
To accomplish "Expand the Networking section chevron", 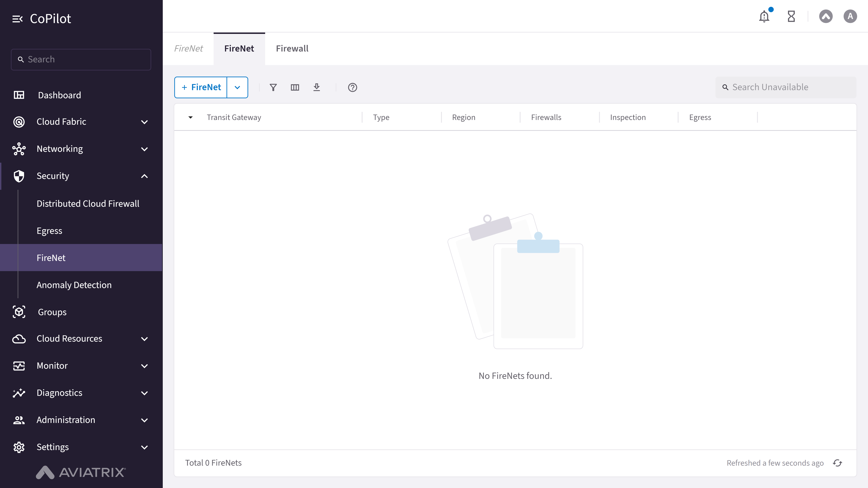I will click(145, 149).
